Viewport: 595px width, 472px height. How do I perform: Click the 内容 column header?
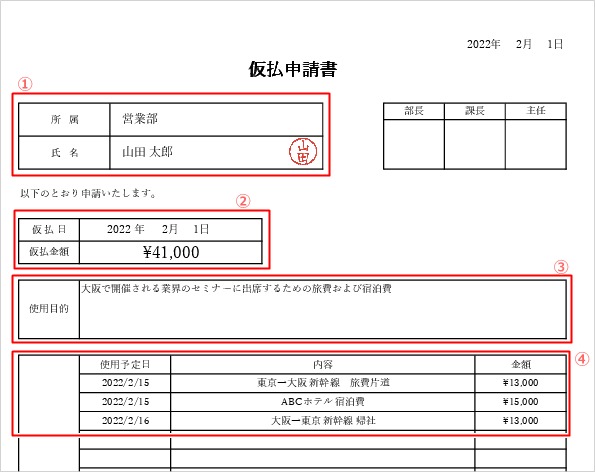click(x=323, y=365)
